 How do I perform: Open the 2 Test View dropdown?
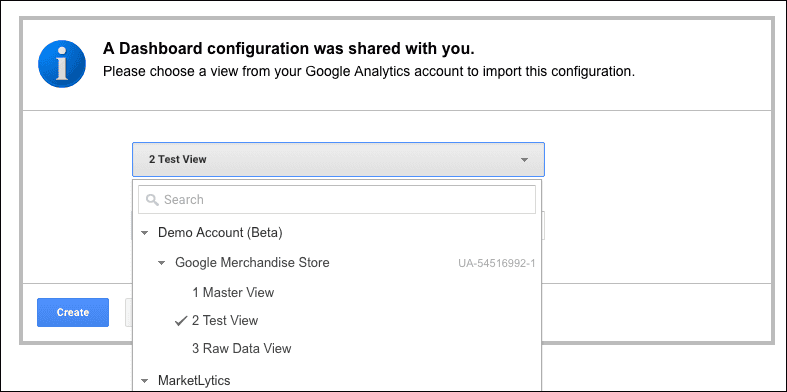tap(338, 160)
